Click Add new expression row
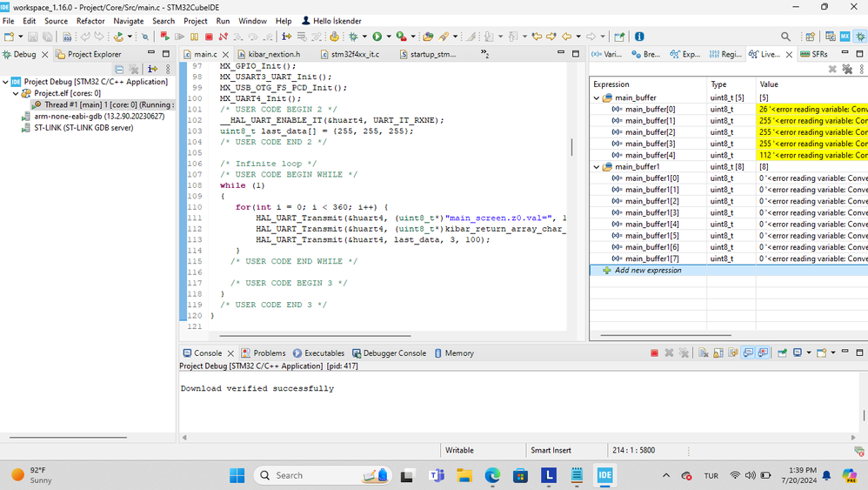Screen dimensions: 868x490 (647, 271)
